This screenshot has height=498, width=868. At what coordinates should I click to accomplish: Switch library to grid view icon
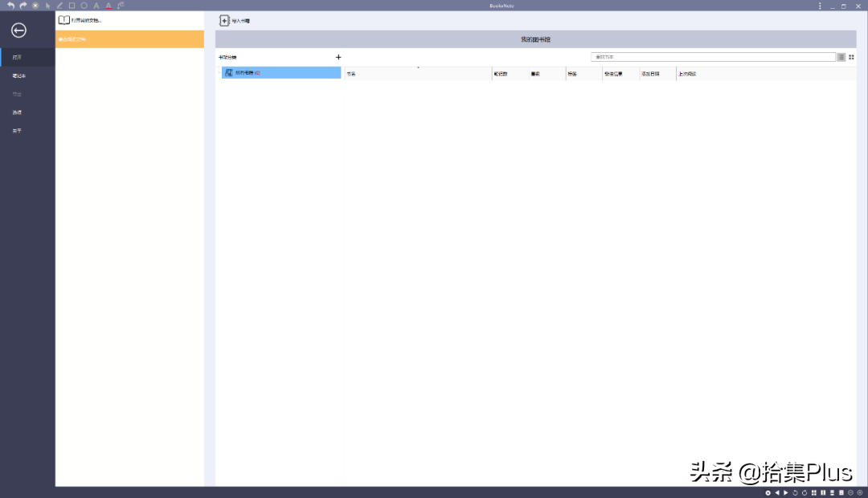[851, 57]
